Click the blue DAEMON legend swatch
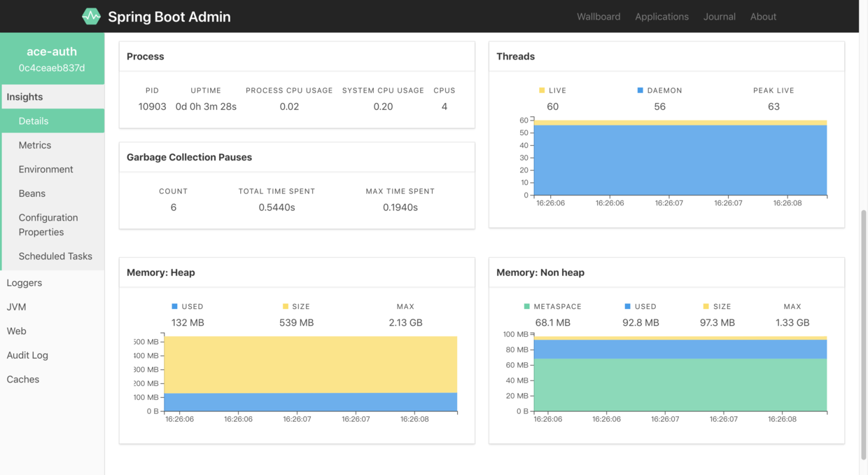Image resolution: width=868 pixels, height=475 pixels. pyautogui.click(x=640, y=90)
